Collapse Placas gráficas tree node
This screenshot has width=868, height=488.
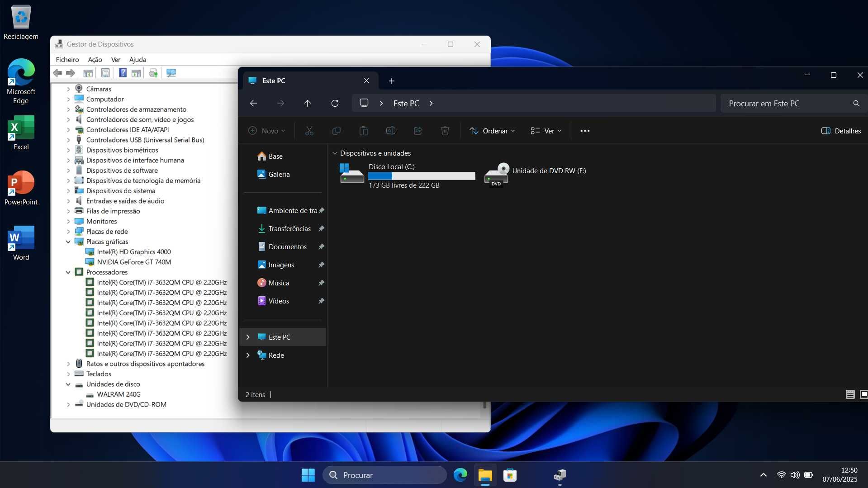68,242
